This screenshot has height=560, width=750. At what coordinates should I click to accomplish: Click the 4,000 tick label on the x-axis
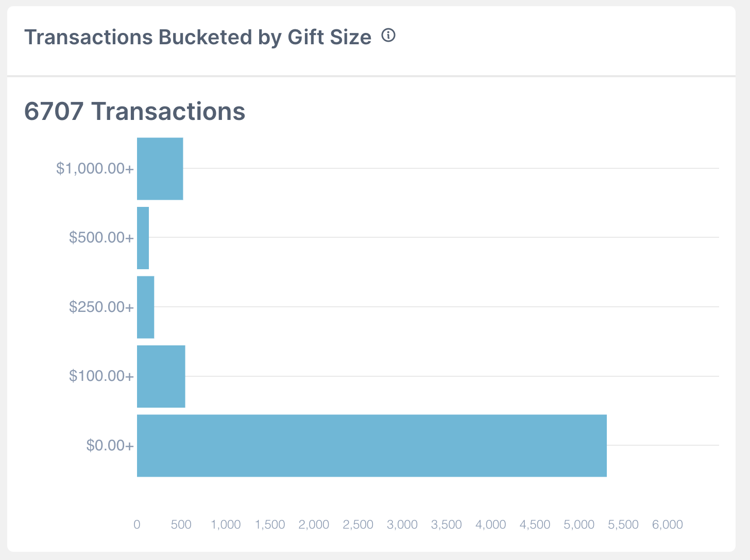pyautogui.click(x=491, y=524)
